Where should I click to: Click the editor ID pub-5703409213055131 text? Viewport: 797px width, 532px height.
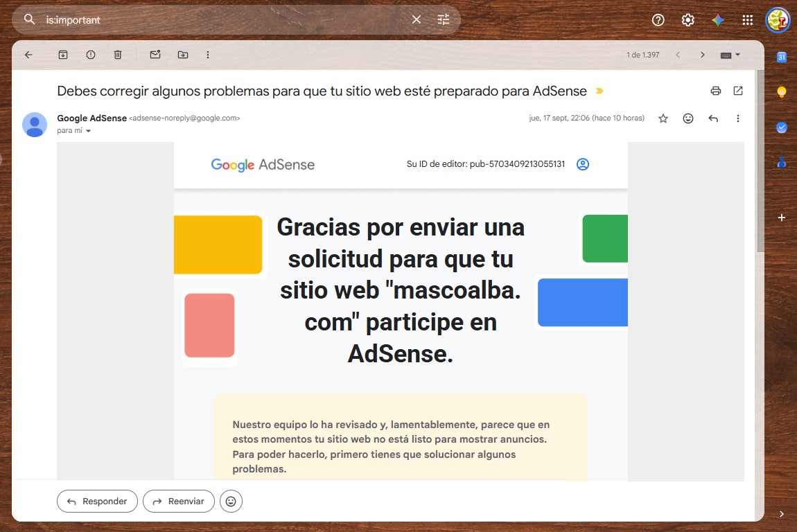tap(517, 164)
